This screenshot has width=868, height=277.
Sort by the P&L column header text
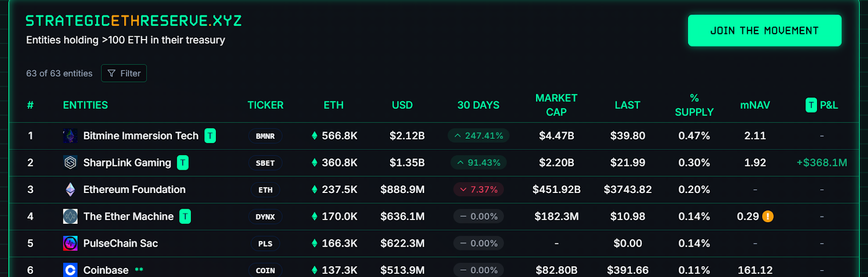tap(829, 105)
